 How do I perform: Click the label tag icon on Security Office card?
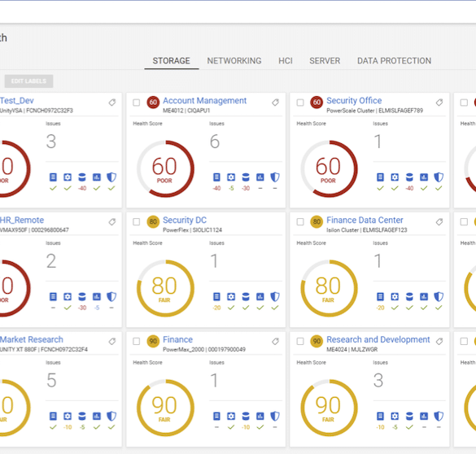point(439,103)
